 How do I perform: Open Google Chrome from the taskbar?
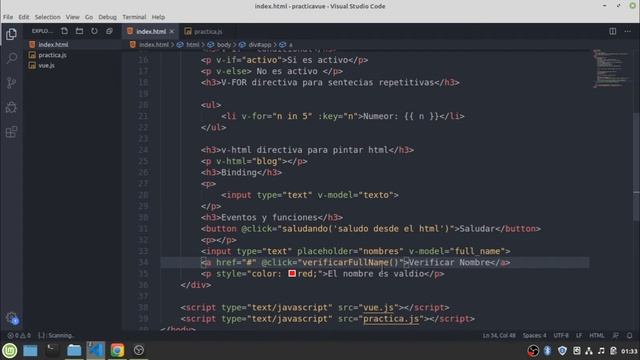(x=117, y=350)
